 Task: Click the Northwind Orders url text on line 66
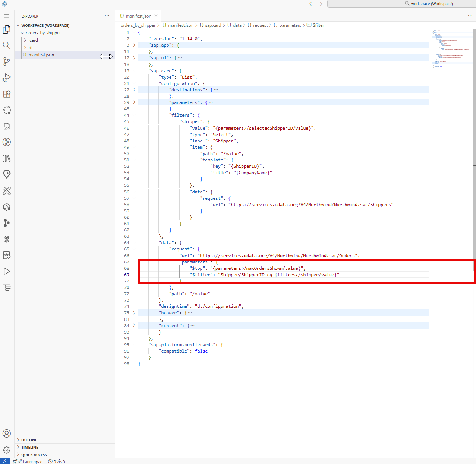tap(277, 256)
